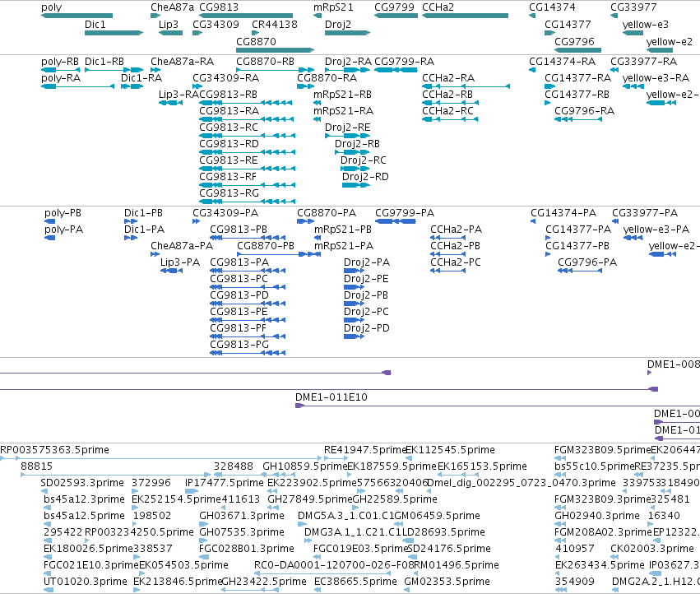
Task: Open the CG34309-PA protein label
Action: [225, 213]
